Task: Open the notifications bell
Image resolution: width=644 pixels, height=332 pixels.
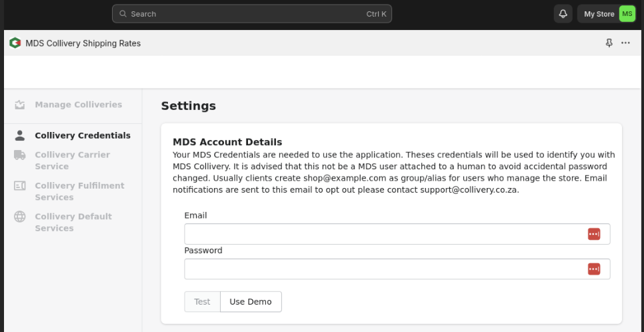Action: [x=563, y=14]
